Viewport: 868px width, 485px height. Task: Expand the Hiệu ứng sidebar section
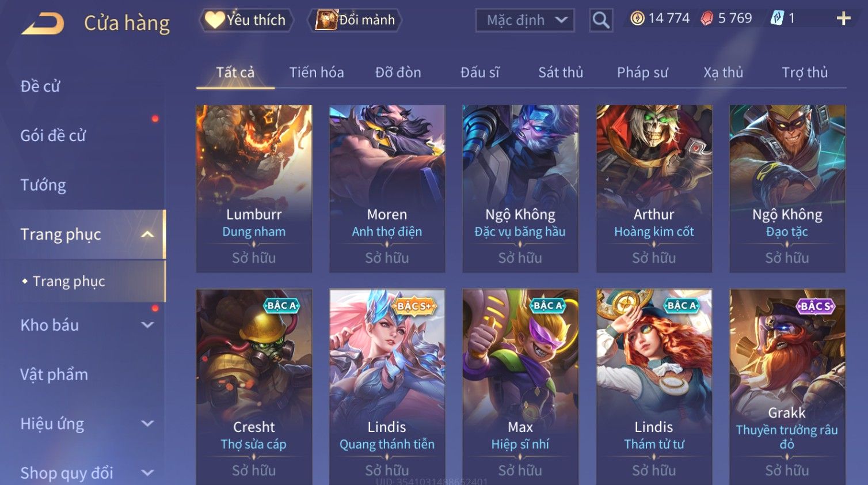pos(147,423)
